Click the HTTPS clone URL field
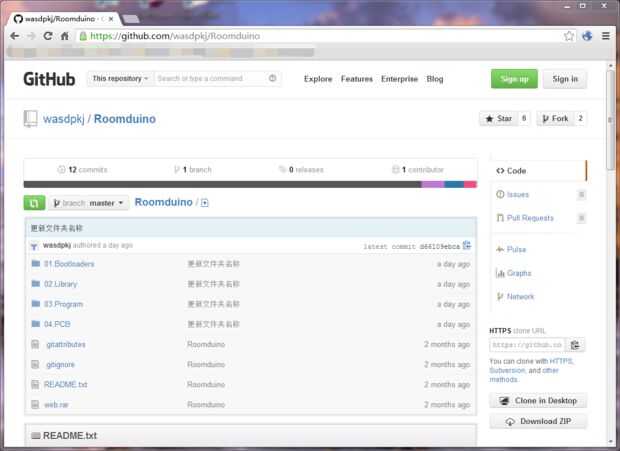The height and width of the screenshot is (451, 620). coord(527,345)
